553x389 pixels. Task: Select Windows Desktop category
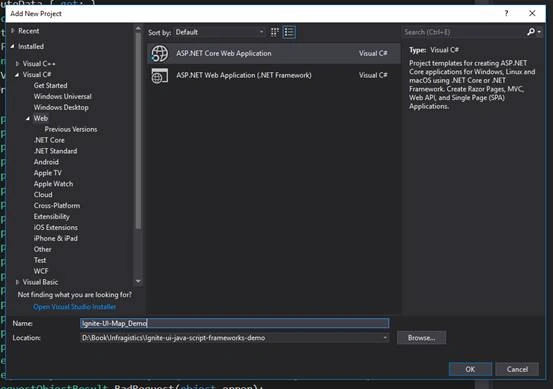click(x=61, y=107)
